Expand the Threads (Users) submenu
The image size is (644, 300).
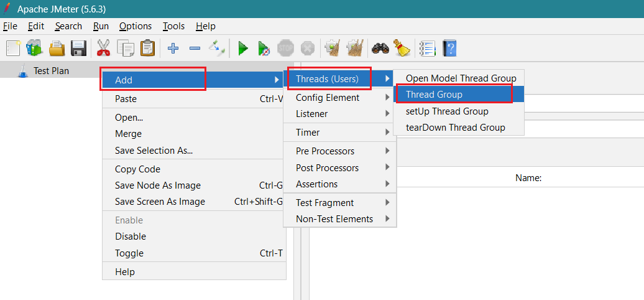click(x=338, y=79)
